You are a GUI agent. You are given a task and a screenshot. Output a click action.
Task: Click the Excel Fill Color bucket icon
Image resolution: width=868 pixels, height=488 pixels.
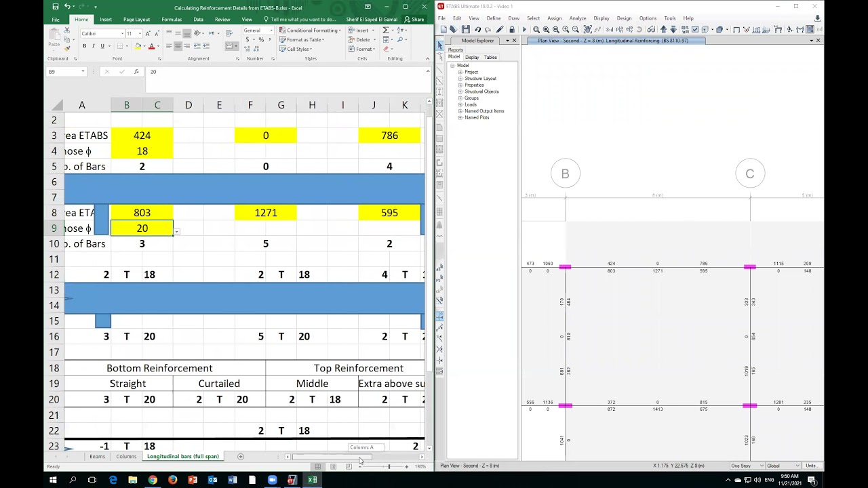138,46
